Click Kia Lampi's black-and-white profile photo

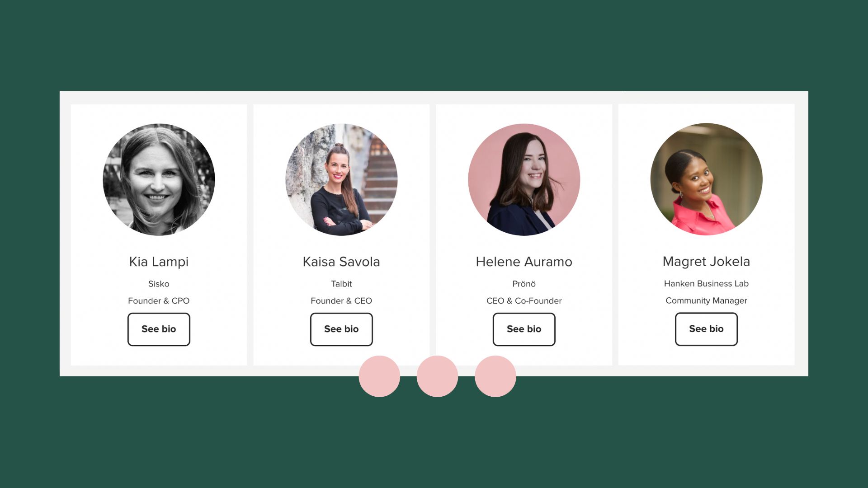(159, 179)
